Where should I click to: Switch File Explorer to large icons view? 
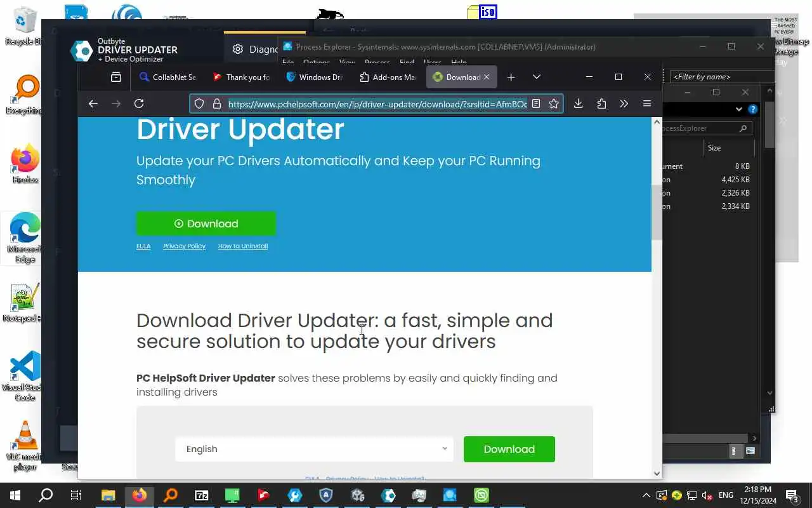click(750, 451)
